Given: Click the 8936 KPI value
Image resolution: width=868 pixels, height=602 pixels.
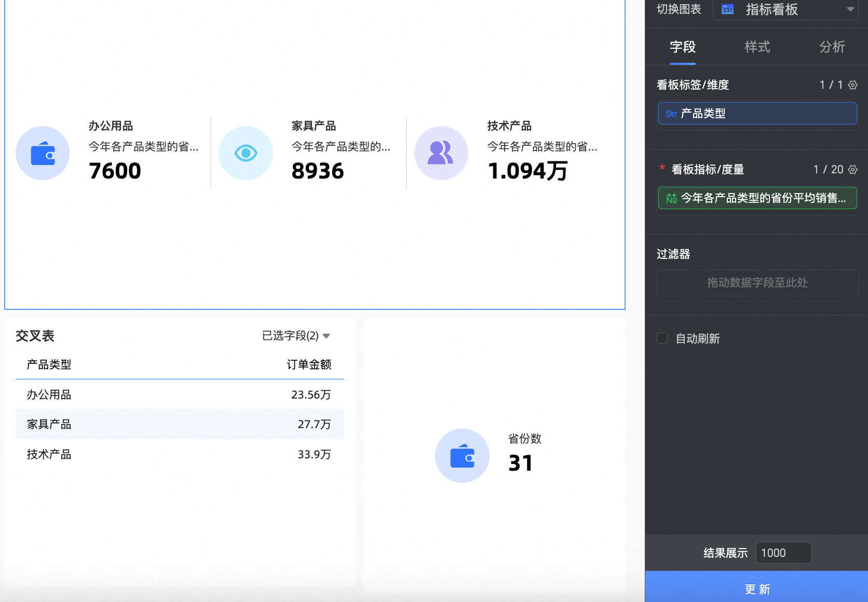Looking at the screenshot, I should pos(318,171).
